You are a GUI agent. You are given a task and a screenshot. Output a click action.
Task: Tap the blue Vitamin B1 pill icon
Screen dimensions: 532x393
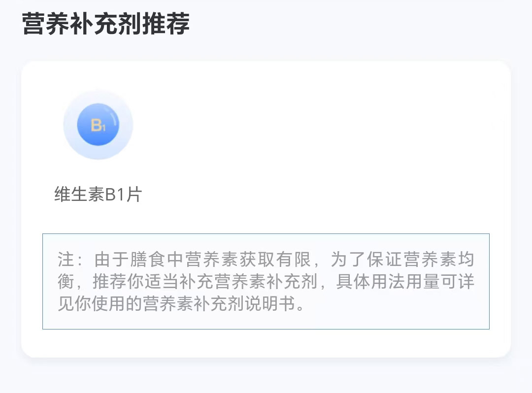point(98,125)
